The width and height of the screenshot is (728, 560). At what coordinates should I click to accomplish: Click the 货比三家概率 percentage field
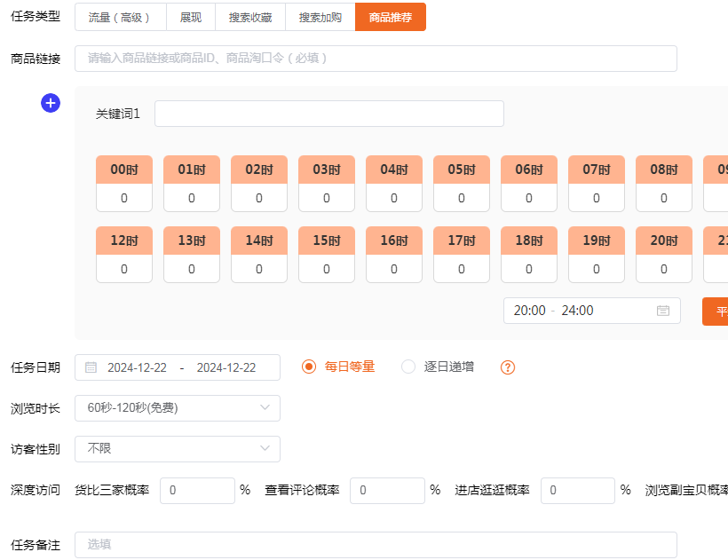point(197,490)
